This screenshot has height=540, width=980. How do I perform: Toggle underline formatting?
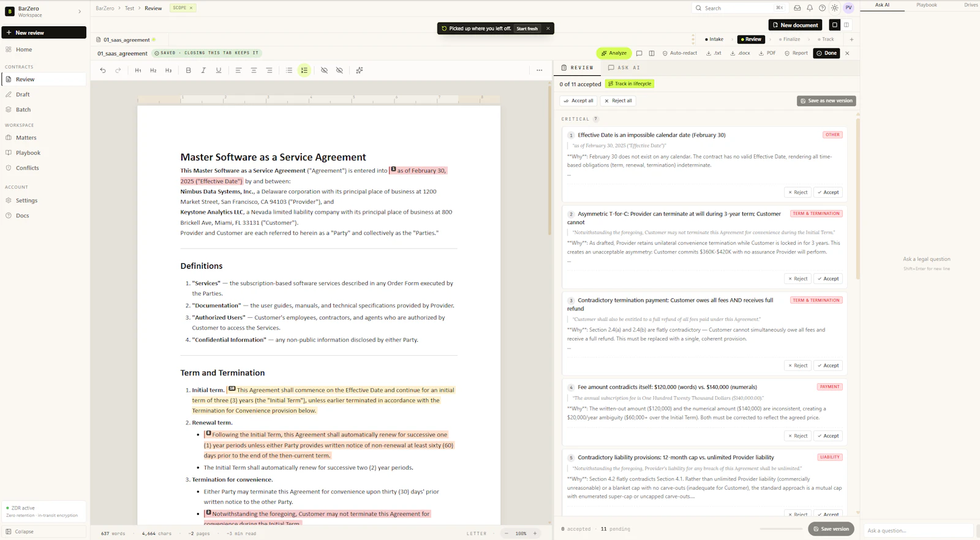(x=219, y=70)
